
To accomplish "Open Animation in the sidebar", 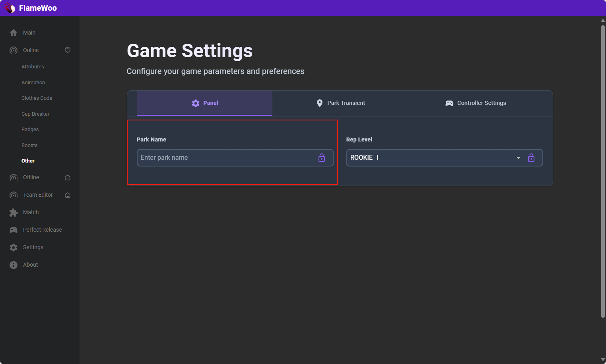I will point(33,83).
